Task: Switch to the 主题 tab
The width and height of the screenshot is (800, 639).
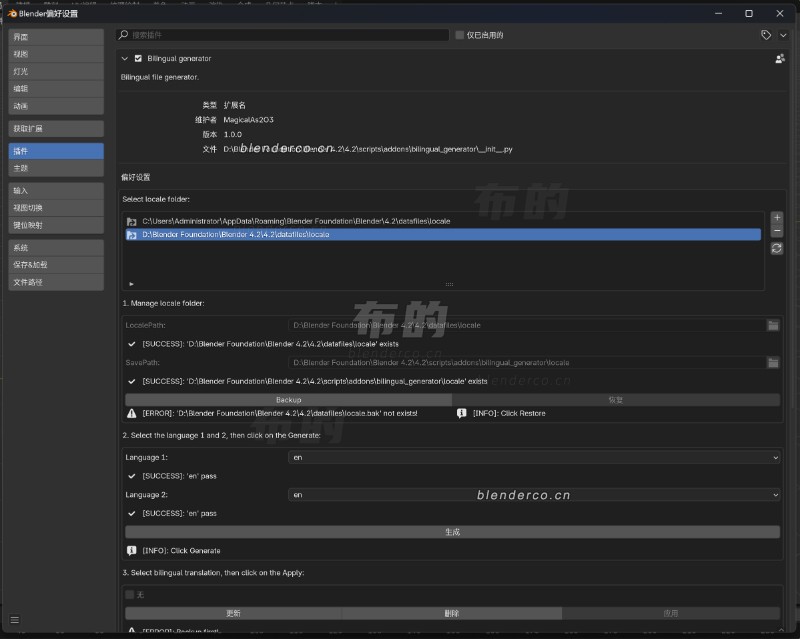Action: [56, 168]
